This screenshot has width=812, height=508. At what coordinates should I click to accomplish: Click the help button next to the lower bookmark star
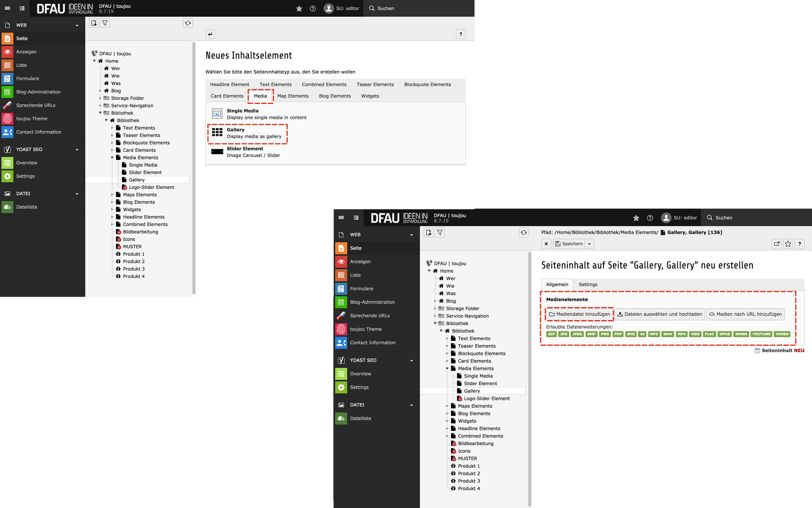pos(800,244)
